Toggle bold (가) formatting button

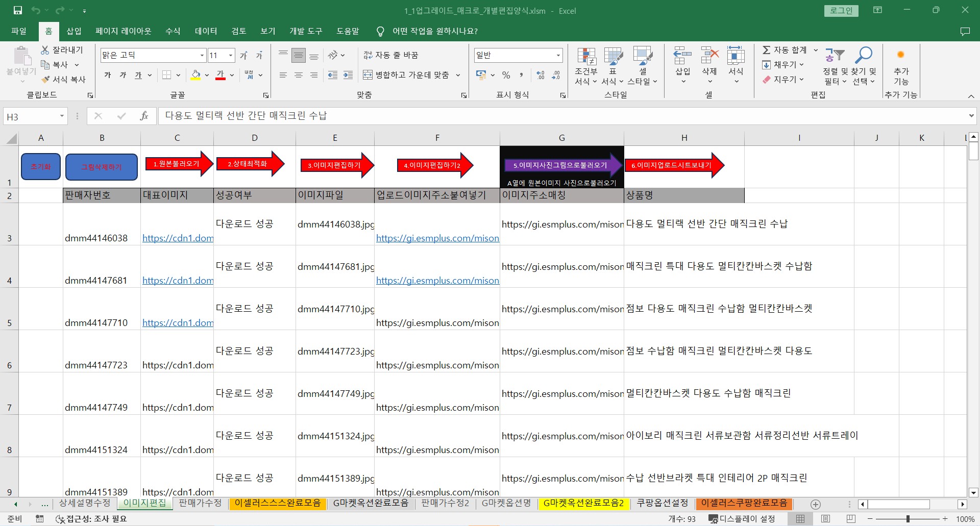[x=108, y=75]
